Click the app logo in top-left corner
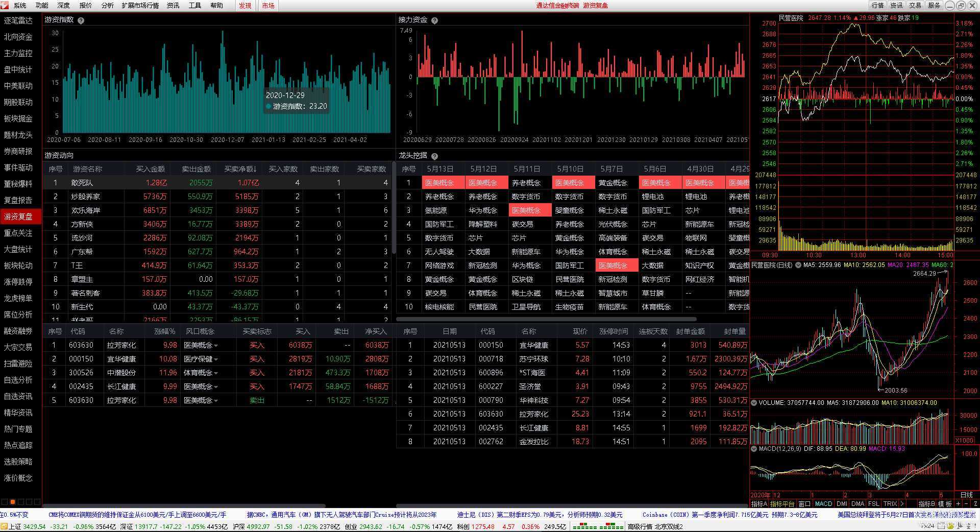Image resolution: width=980 pixels, height=532 pixels. [5, 5]
